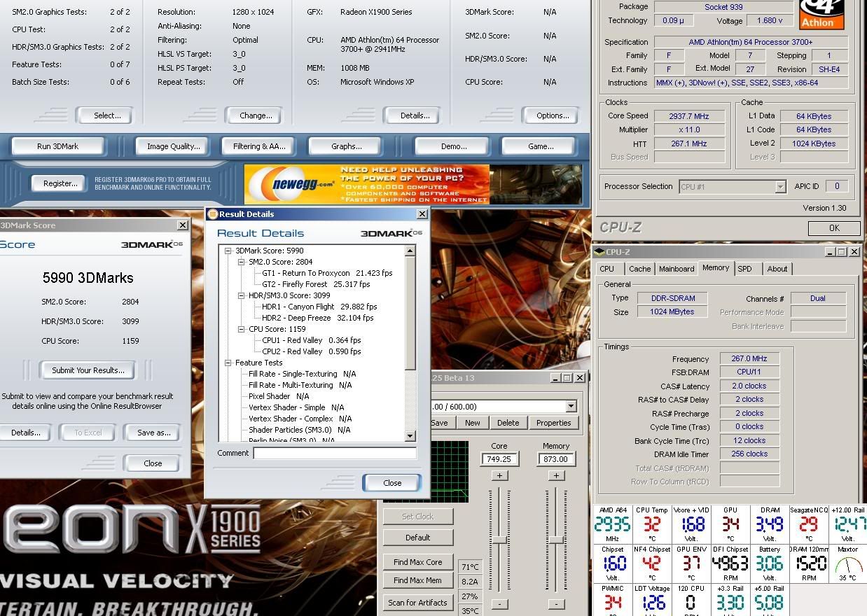Click the GPU ENV temperature gauge

tap(691, 564)
